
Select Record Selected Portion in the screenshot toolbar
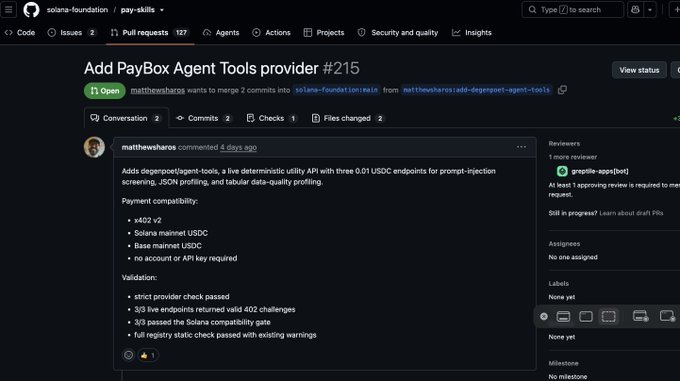click(667, 316)
